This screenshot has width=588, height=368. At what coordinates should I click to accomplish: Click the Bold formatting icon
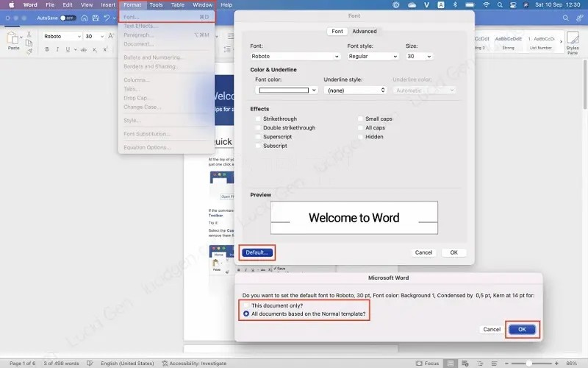coord(47,49)
